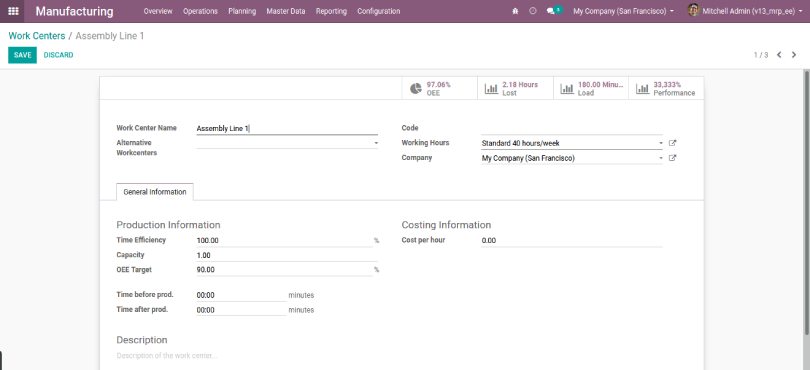This screenshot has height=370, width=810.
Task: Open the apps grid menu icon
Action: (13, 11)
